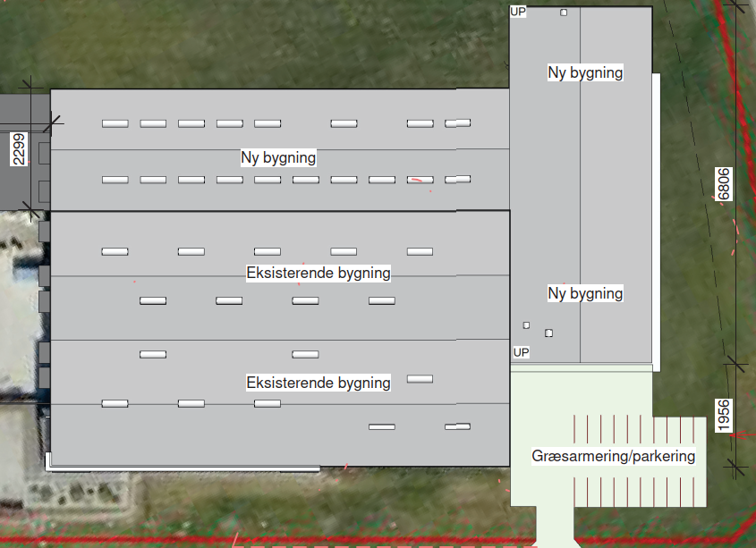Click the 6806 dimension label

pyautogui.click(x=724, y=184)
